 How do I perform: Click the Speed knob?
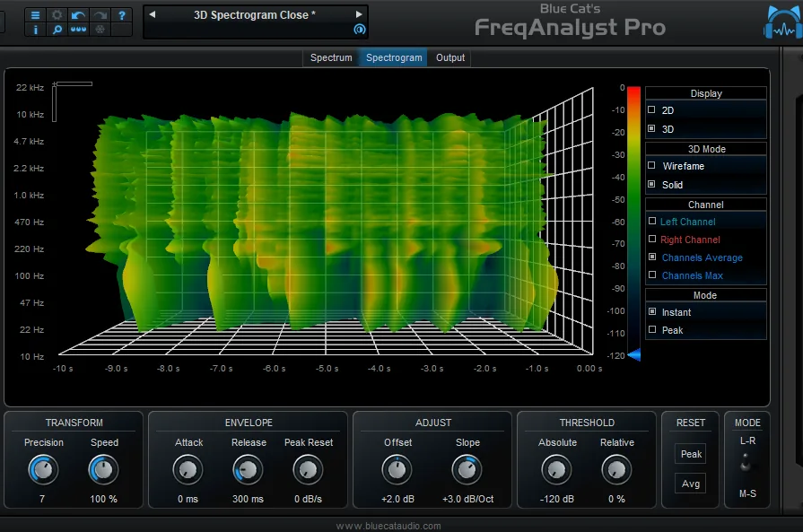point(104,470)
